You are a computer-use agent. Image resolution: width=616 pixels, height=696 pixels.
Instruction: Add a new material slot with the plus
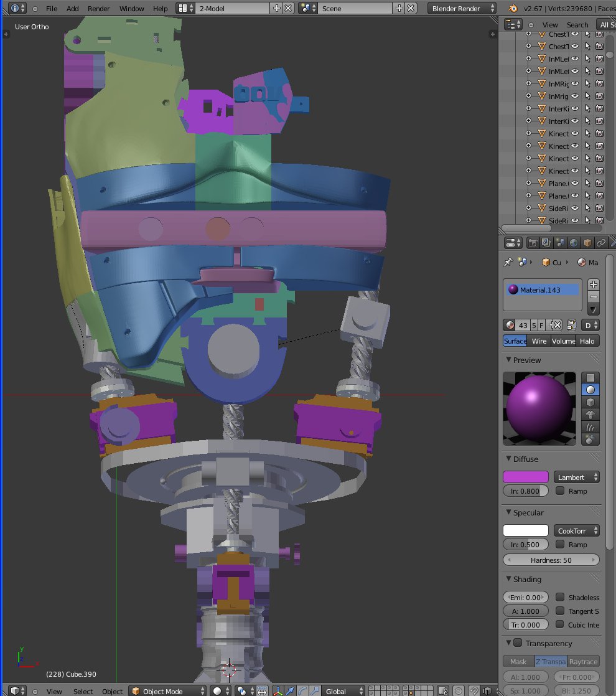click(594, 285)
